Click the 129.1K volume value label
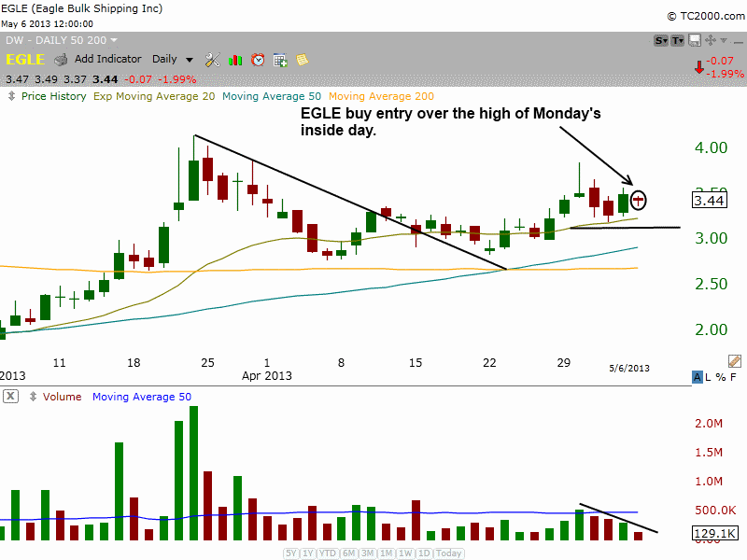747x560 pixels. [715, 533]
